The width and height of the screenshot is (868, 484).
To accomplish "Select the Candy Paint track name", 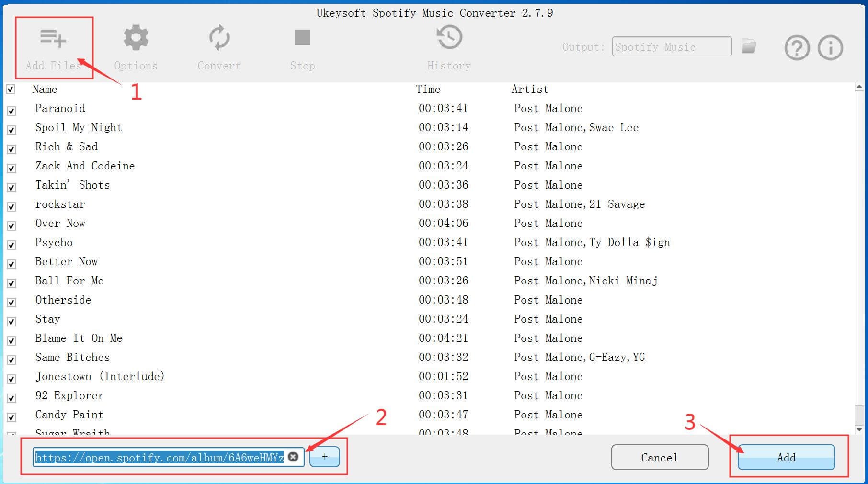I will [69, 415].
